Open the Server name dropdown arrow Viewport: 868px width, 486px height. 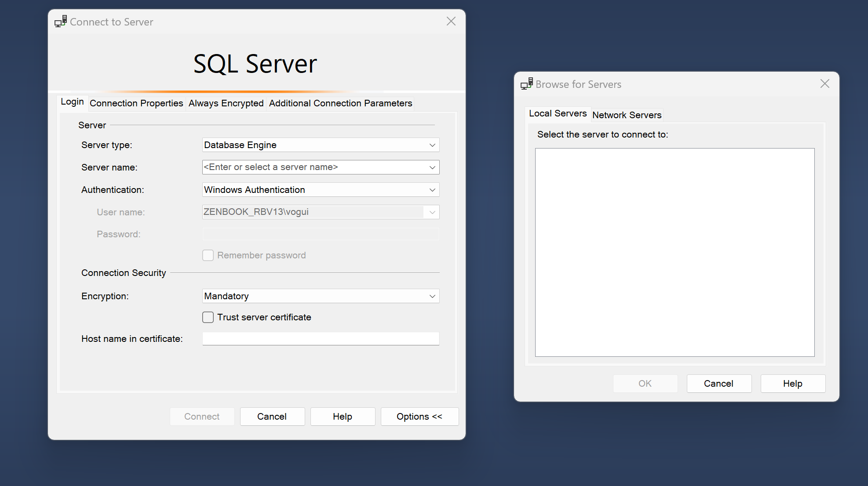pos(432,167)
